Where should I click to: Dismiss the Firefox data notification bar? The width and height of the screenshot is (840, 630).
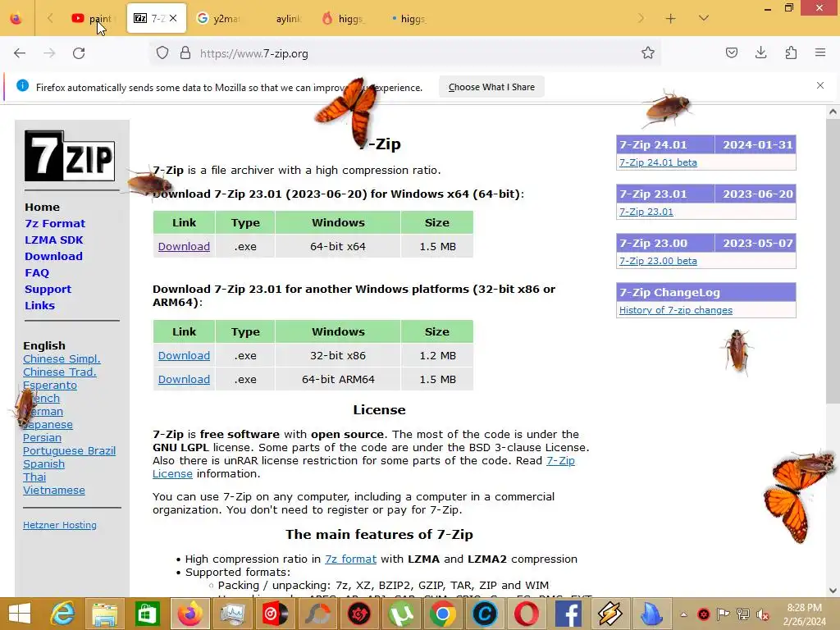tap(820, 85)
